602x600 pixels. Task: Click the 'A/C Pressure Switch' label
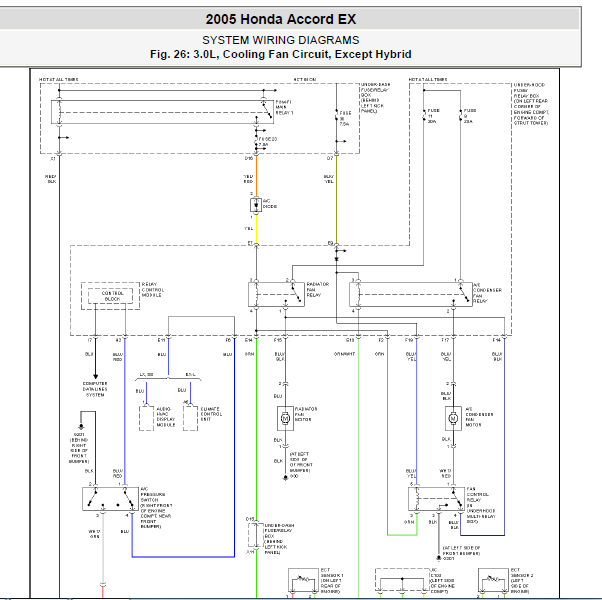(156, 507)
